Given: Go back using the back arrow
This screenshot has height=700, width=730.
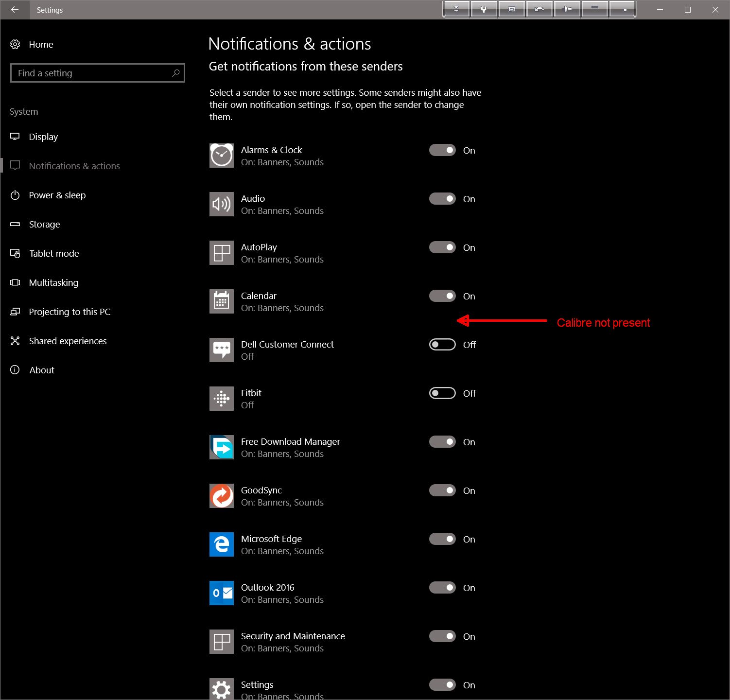Looking at the screenshot, I should [15, 10].
